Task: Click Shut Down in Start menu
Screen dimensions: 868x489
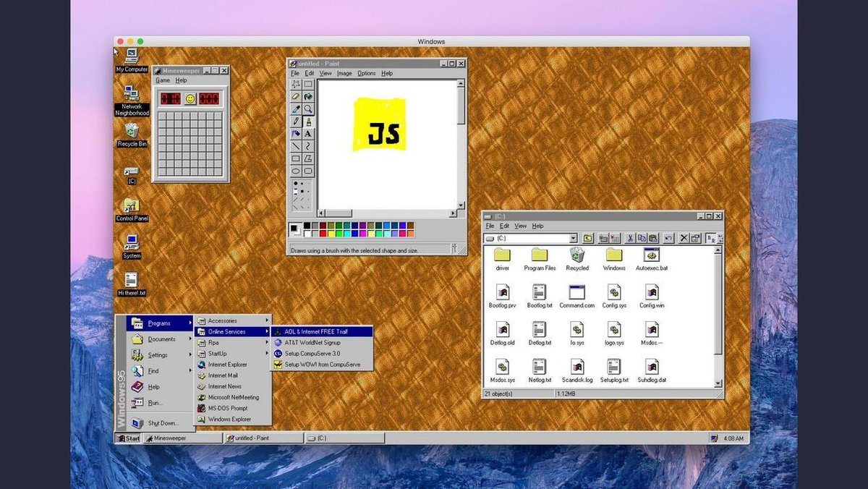Action: [161, 423]
